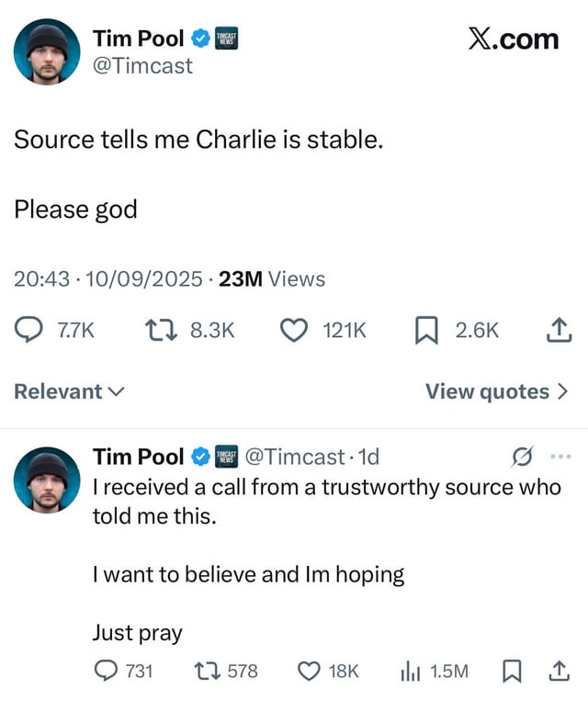Bookmark the main post showing 2.6K

[x=426, y=331]
